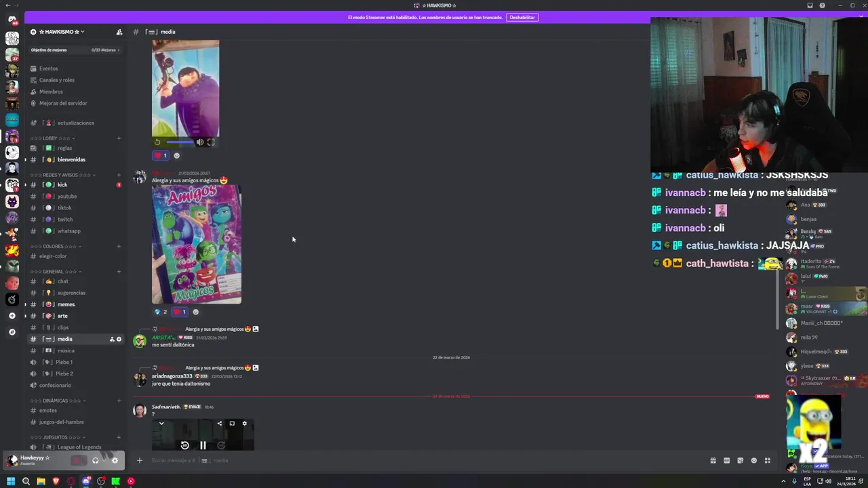868x488 pixels.
Task: Add a channel to COLORES category
Action: (x=119, y=246)
